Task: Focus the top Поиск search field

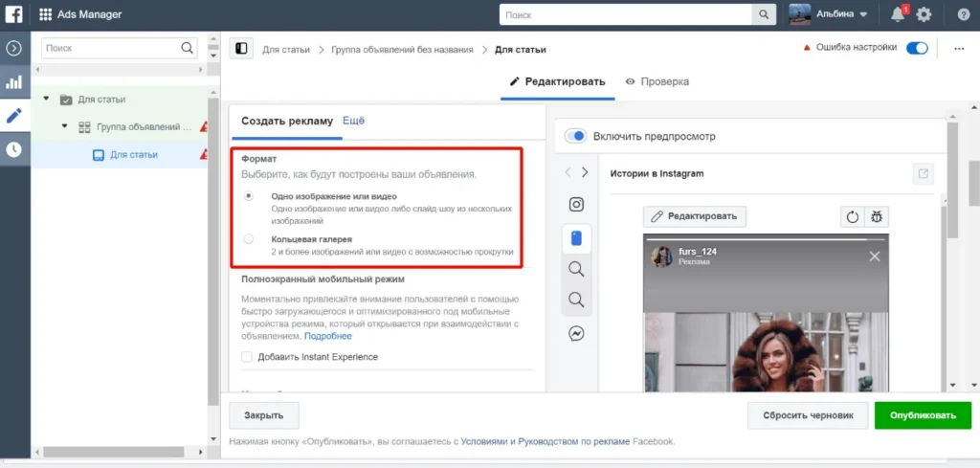Action: pyautogui.click(x=625, y=14)
